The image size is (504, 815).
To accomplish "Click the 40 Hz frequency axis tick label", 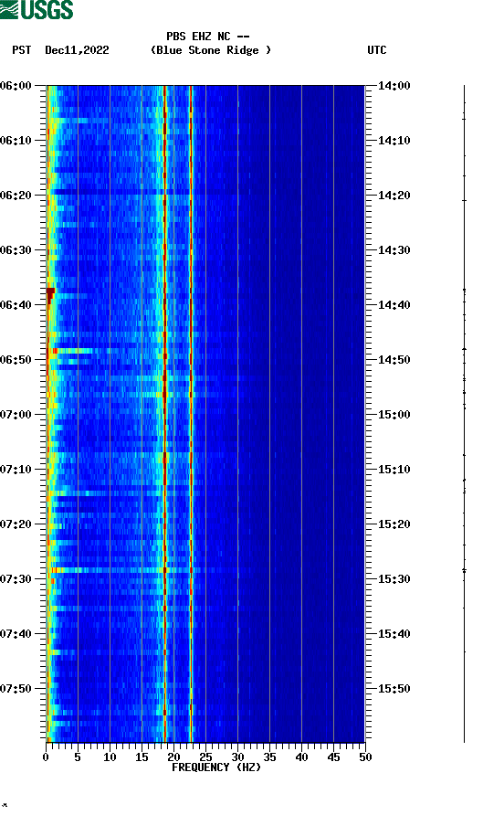I will pyautogui.click(x=301, y=757).
